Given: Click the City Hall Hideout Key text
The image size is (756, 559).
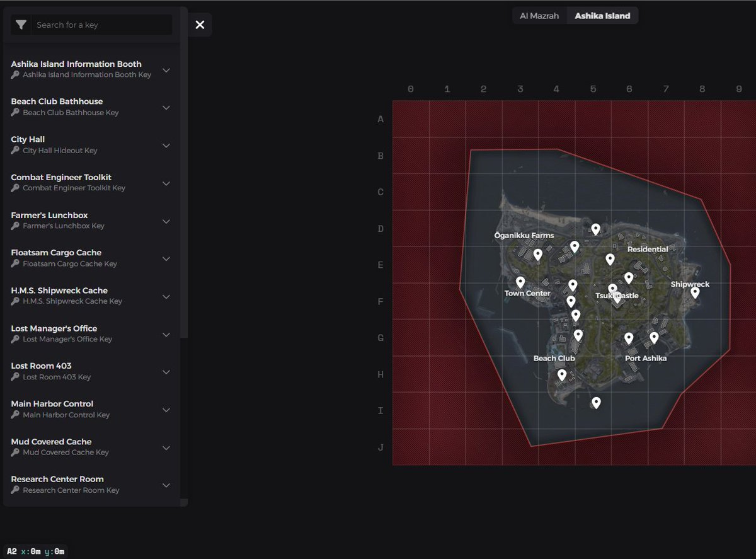Looking at the screenshot, I should pyautogui.click(x=60, y=151).
